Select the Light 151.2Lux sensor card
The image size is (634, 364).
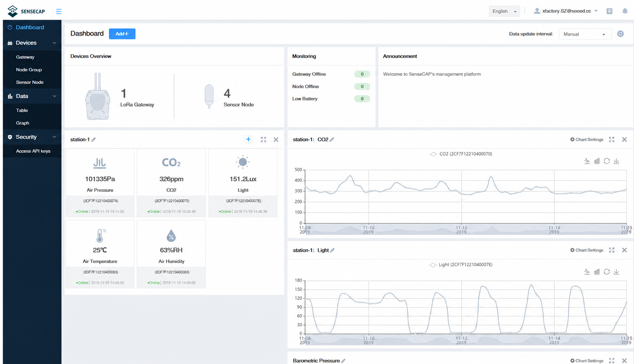click(x=243, y=183)
